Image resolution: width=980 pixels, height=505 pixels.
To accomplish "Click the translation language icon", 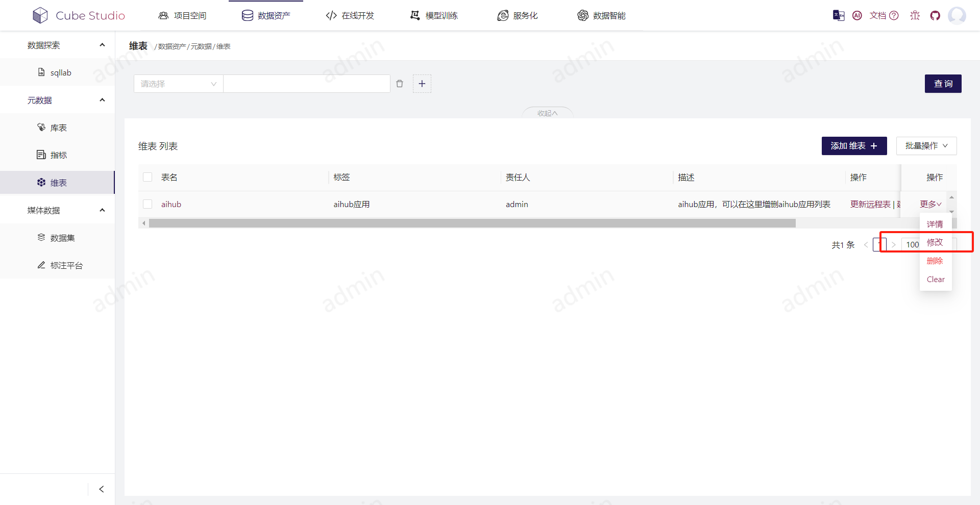I will (x=838, y=15).
